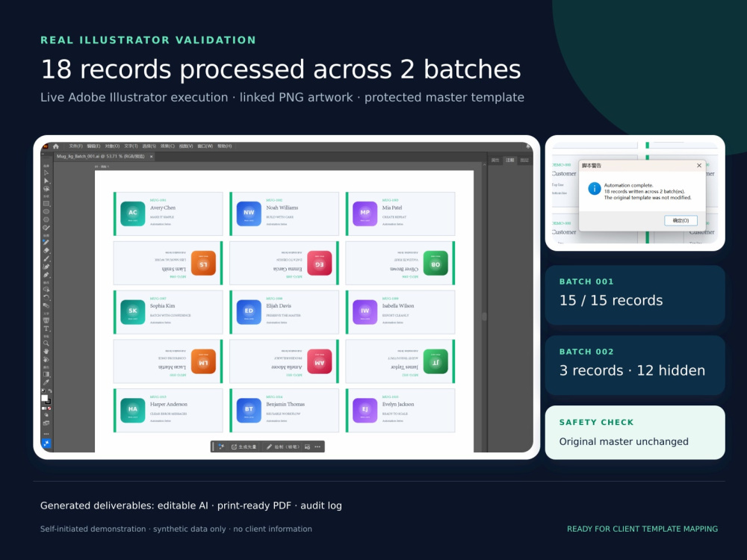
Task: Open the 效果(C) Effect menu
Action: coord(167,146)
